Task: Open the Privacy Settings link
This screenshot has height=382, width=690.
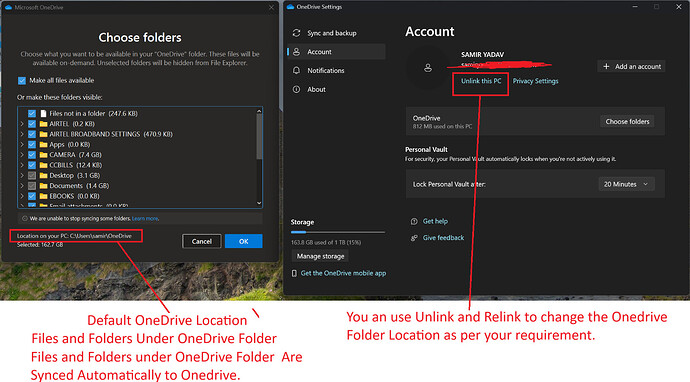Action: point(535,81)
